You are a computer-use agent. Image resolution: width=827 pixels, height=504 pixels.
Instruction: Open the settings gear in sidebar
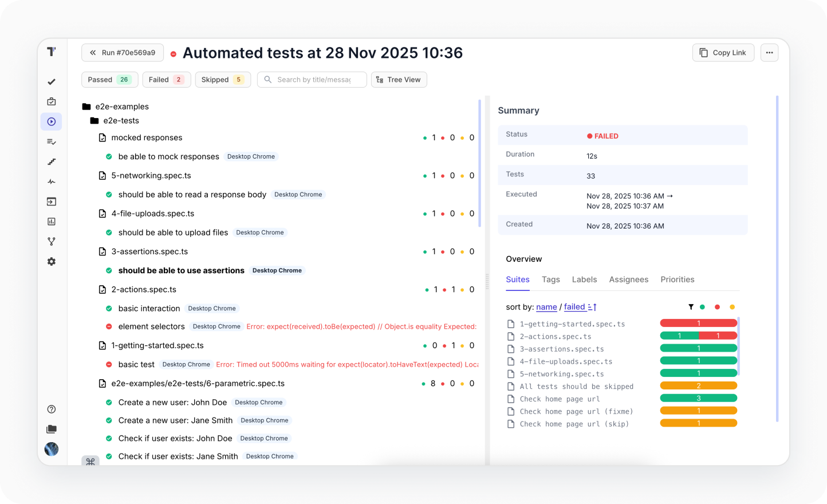52,261
